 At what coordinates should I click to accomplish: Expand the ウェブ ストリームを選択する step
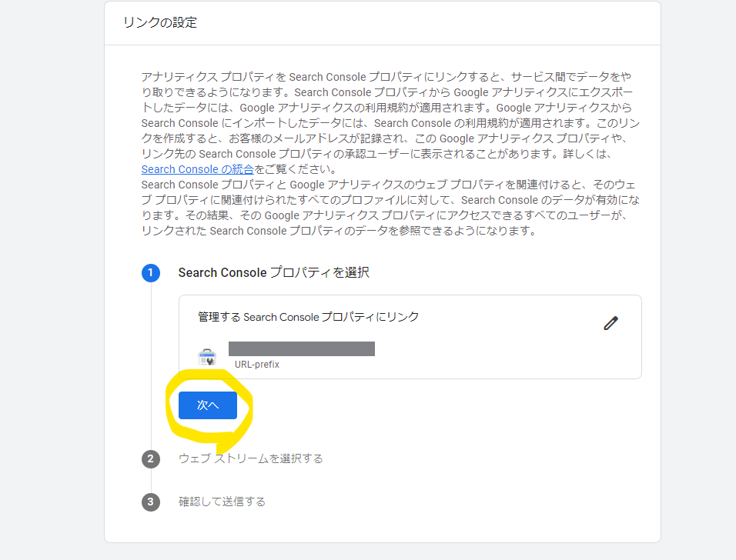(x=251, y=458)
